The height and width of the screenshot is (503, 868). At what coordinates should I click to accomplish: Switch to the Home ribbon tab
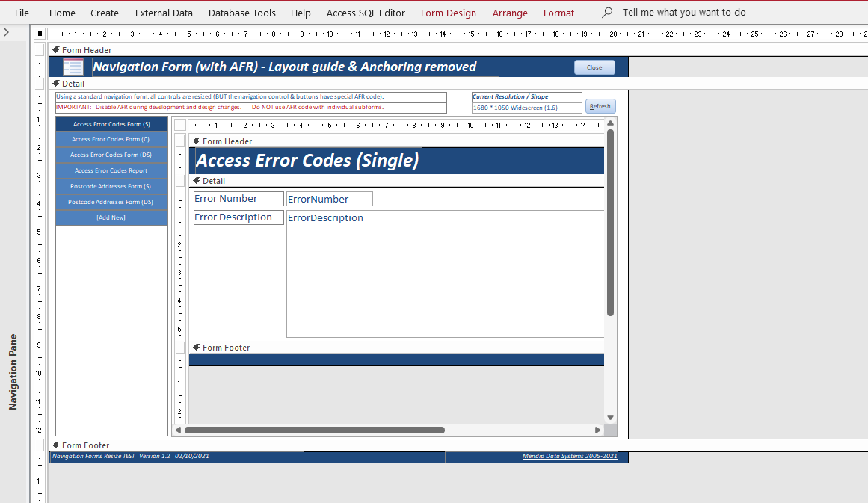(x=62, y=13)
